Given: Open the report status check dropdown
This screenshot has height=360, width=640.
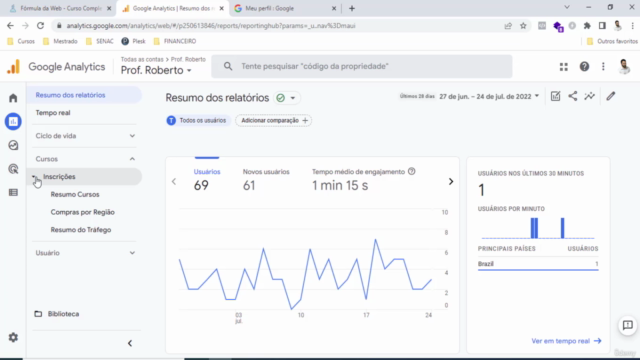Looking at the screenshot, I should point(286,98).
